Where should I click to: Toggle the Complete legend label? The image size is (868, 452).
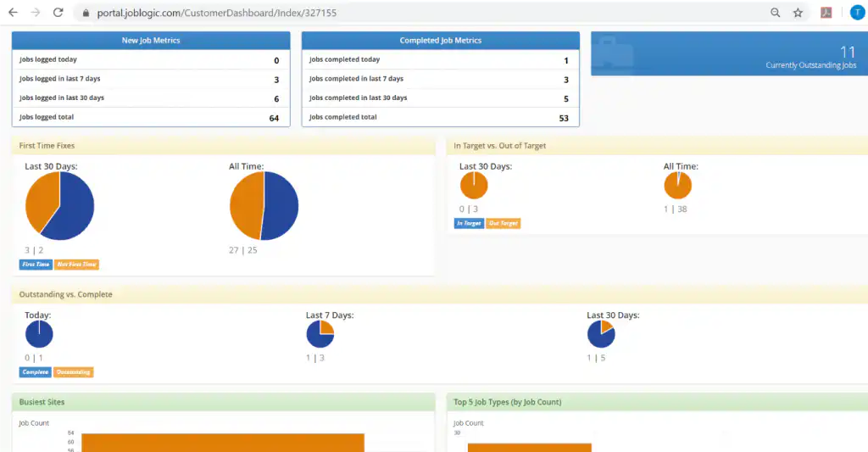[36, 372]
